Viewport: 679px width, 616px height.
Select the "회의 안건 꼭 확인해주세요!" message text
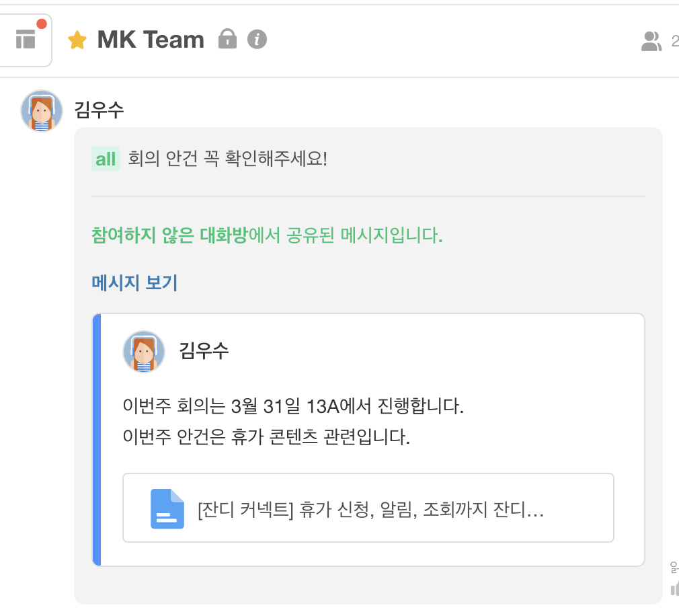227,159
